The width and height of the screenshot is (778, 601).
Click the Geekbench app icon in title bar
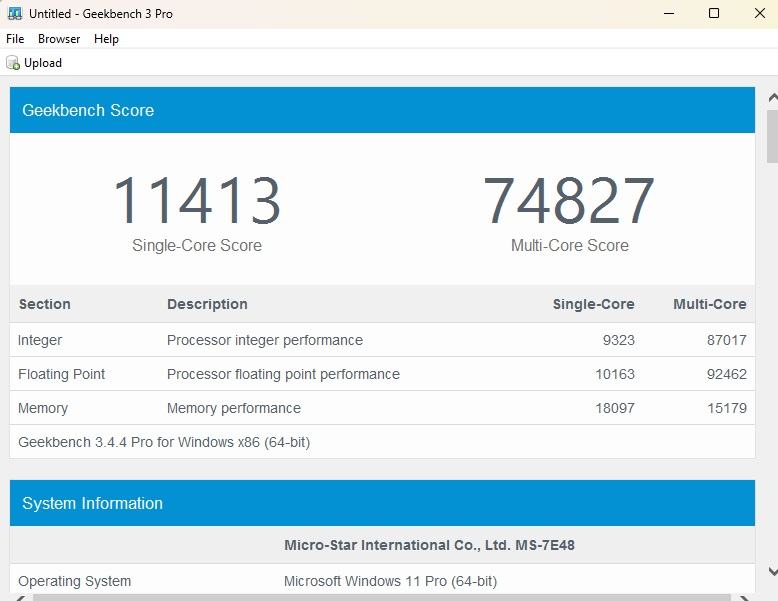click(15, 13)
